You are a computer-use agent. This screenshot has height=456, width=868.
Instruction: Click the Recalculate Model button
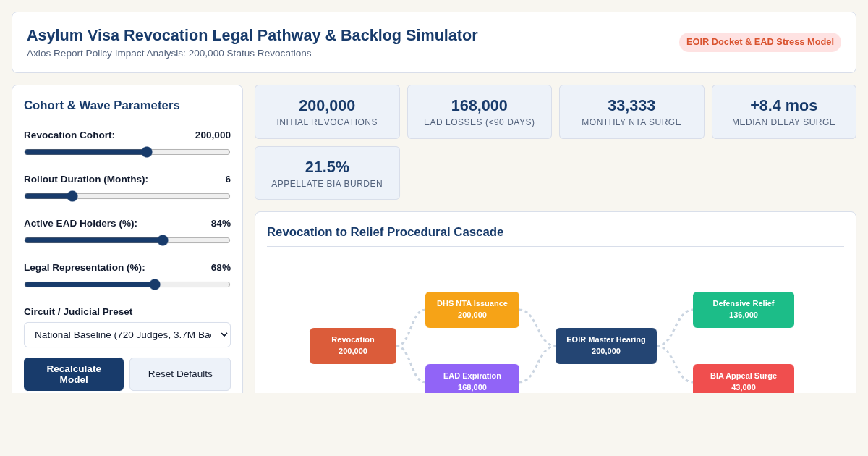coord(74,374)
